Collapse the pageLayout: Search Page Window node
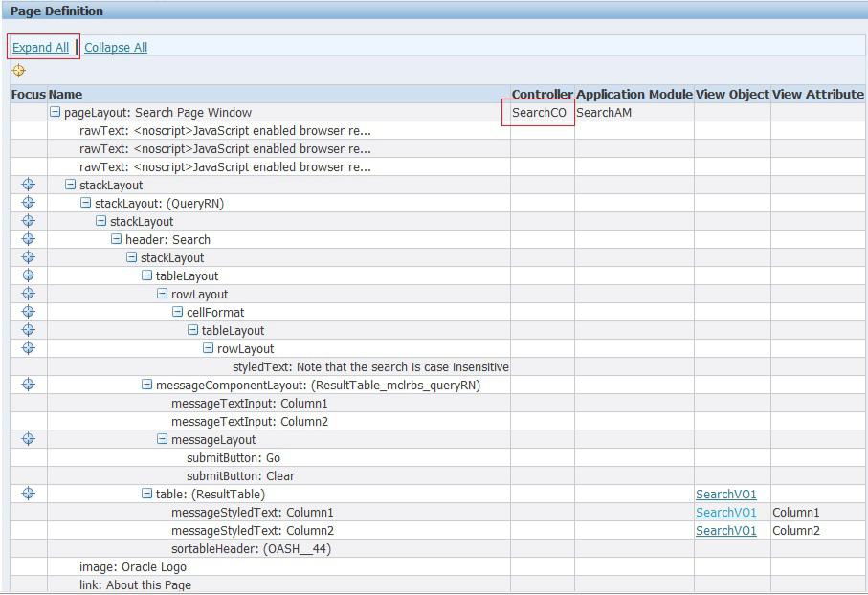Screen dimensions: 868x595 (x=56, y=112)
